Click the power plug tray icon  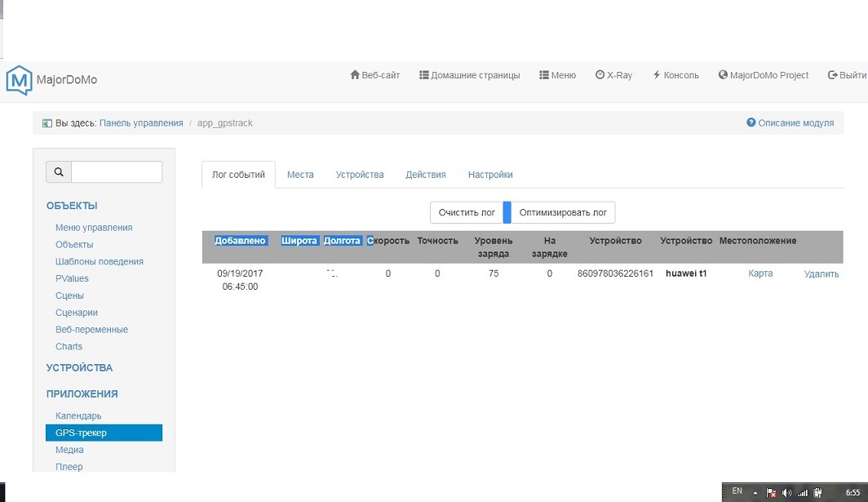point(817,492)
